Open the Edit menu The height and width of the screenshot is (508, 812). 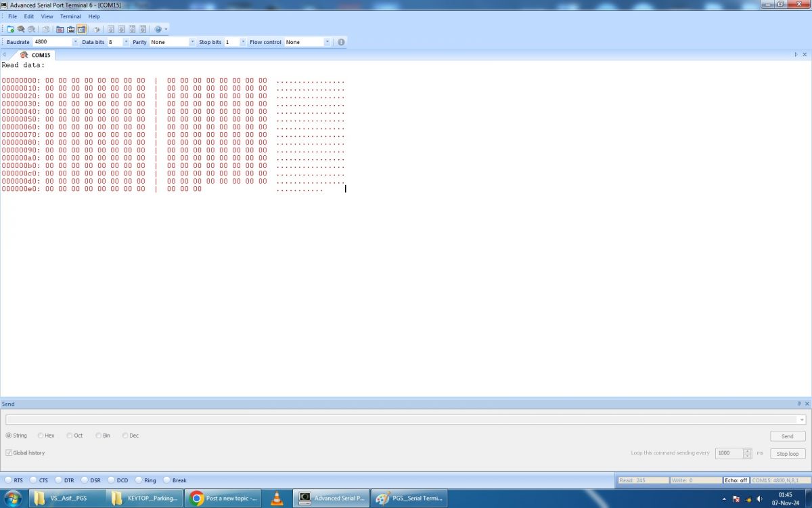(x=29, y=16)
